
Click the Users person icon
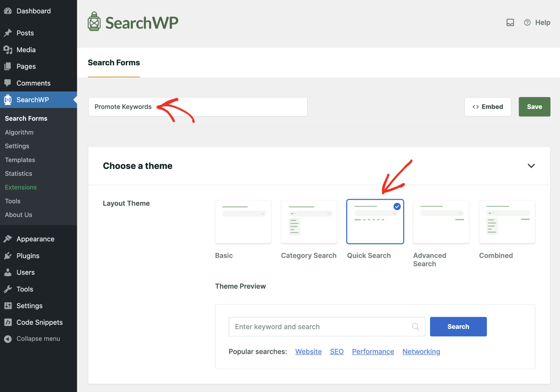coord(8,272)
